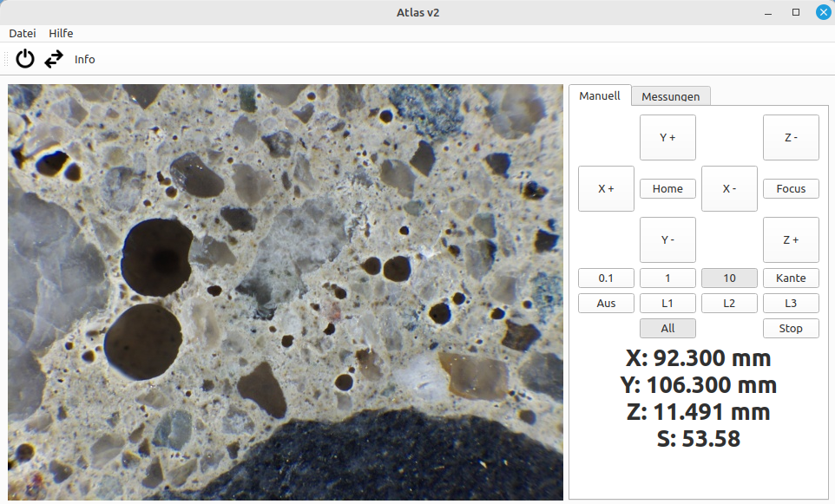
Task: Move stage with X + button
Action: (x=606, y=188)
